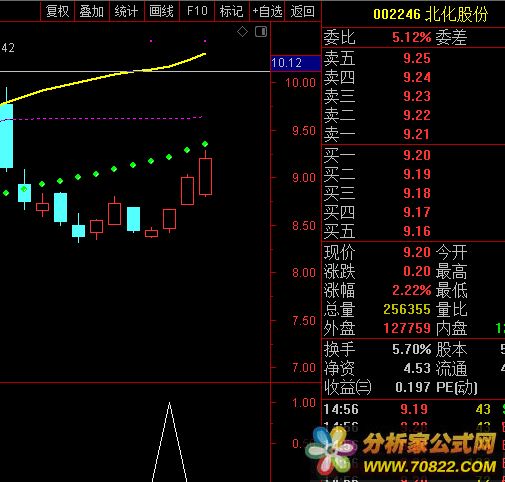Screen dimensions: 505x482
Task: Click the 今开 label
Action: (452, 252)
